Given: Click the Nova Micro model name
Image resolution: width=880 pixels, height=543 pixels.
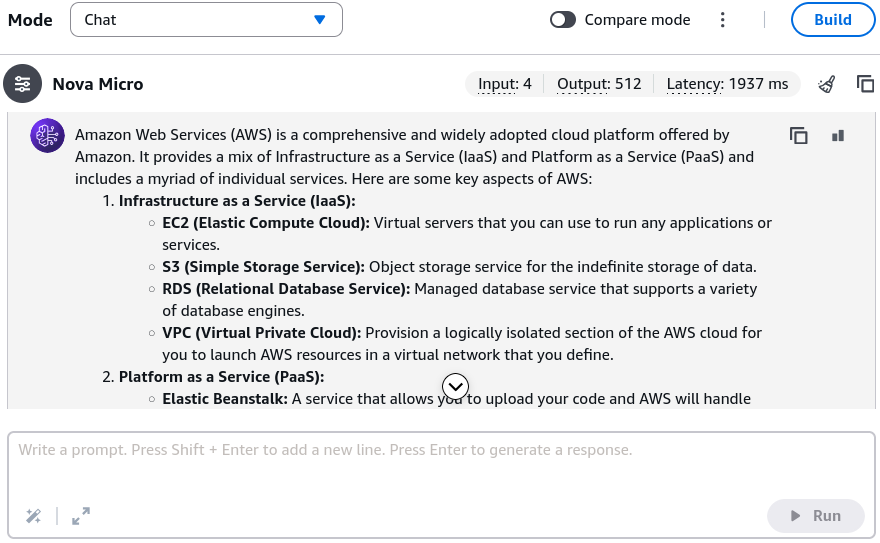Looking at the screenshot, I should coord(98,84).
